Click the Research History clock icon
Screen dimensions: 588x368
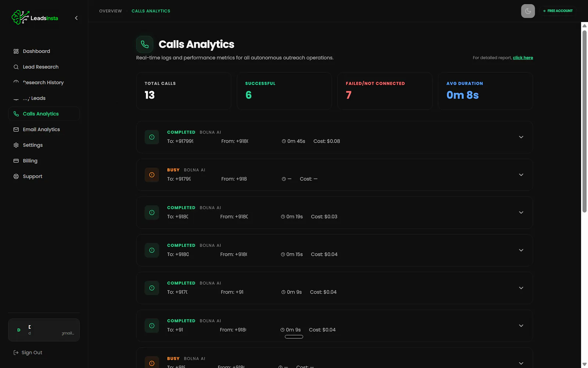pos(16,82)
